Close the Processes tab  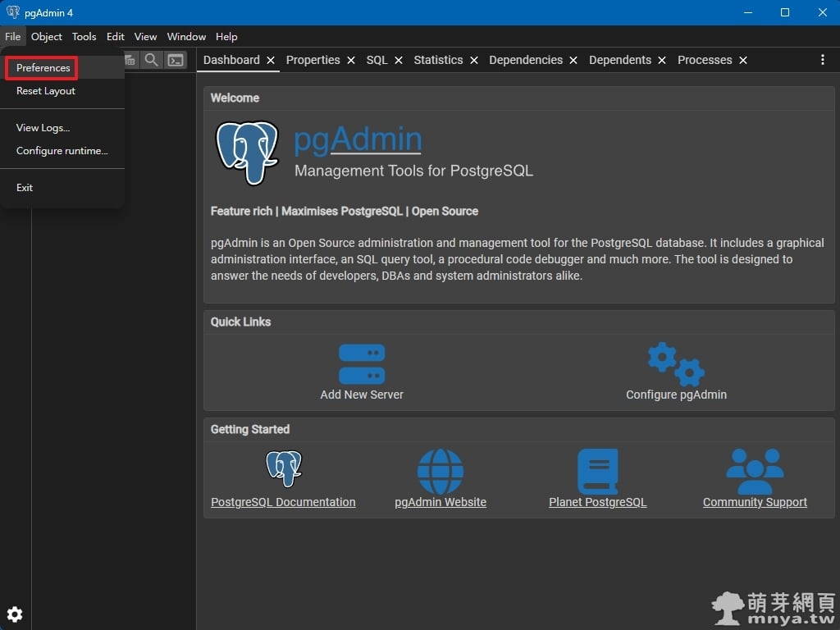(x=743, y=61)
